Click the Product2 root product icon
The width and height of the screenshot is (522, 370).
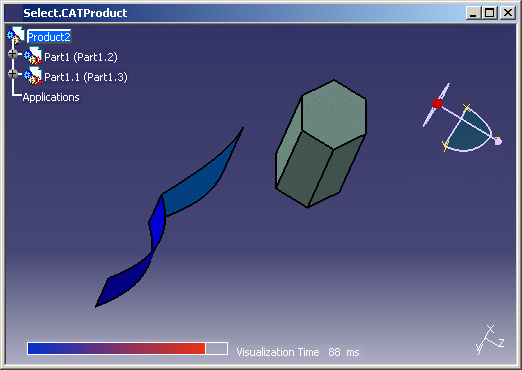(16, 35)
